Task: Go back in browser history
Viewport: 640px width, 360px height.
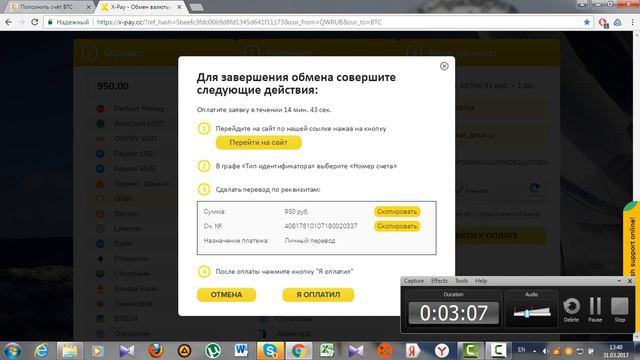Action: [9, 22]
